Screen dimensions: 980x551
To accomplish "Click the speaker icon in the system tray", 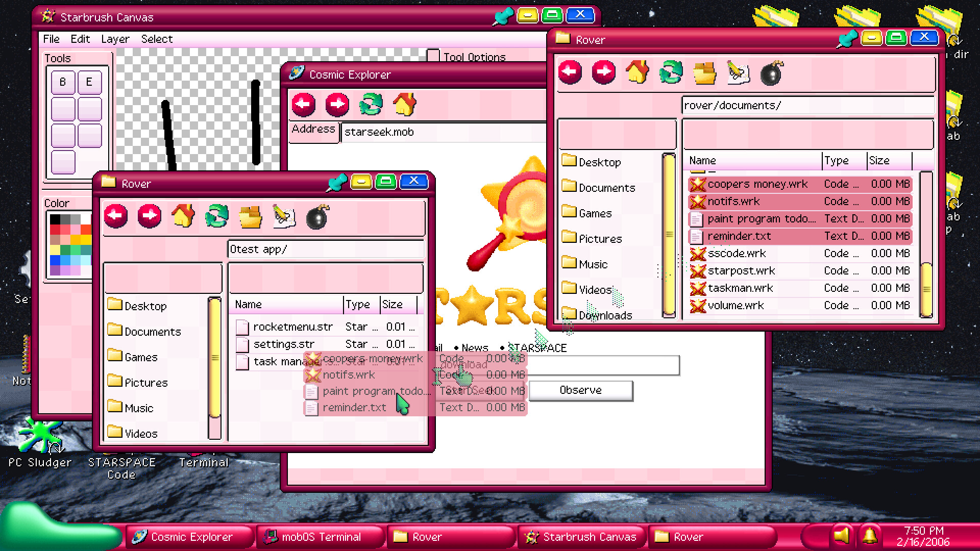I will point(842,536).
